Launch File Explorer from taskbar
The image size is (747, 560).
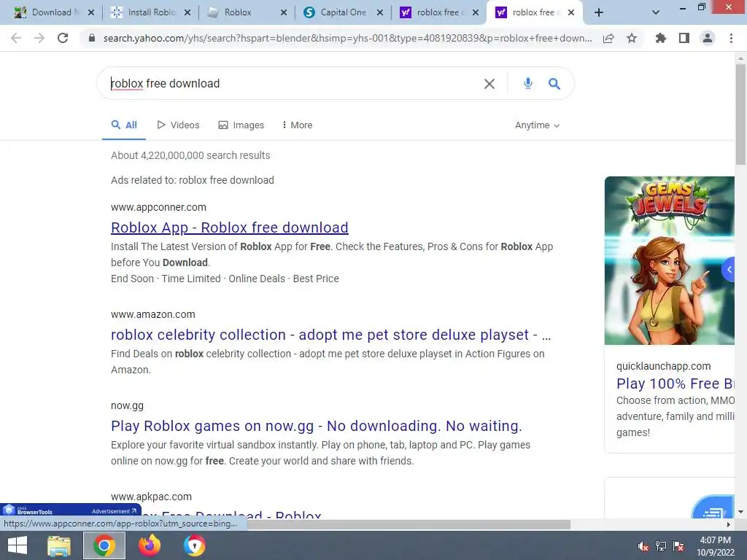(x=59, y=545)
